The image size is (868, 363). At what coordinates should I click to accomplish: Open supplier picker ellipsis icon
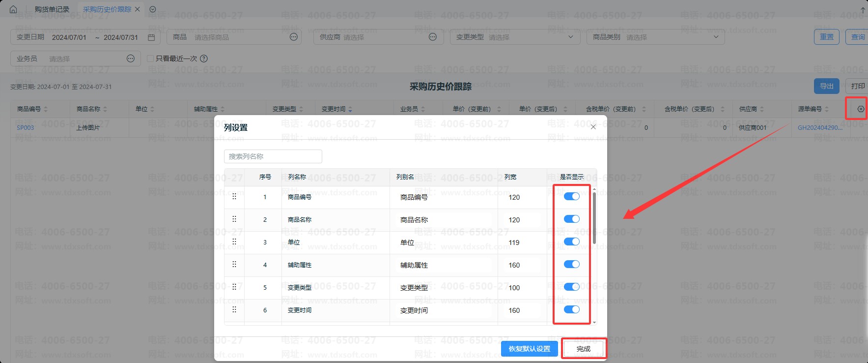point(433,37)
